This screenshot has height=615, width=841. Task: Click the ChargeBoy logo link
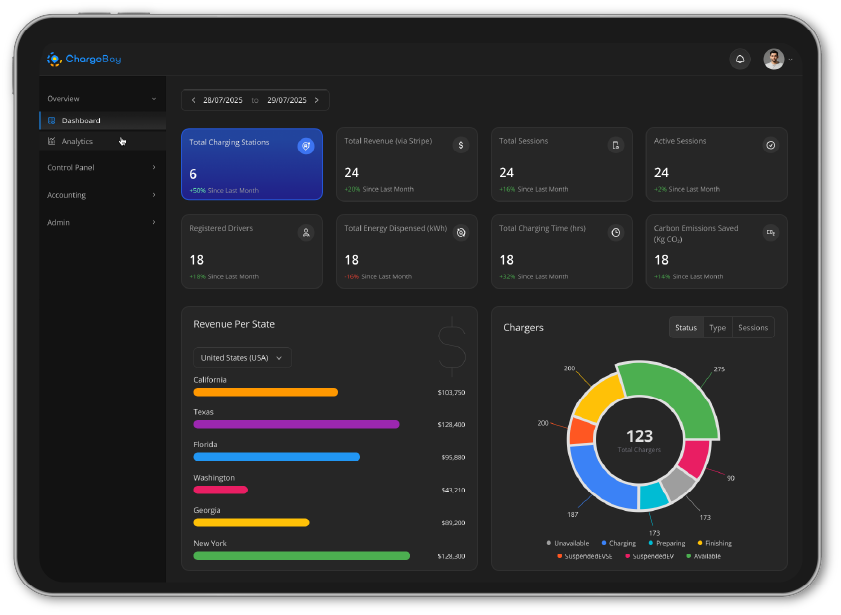84,59
